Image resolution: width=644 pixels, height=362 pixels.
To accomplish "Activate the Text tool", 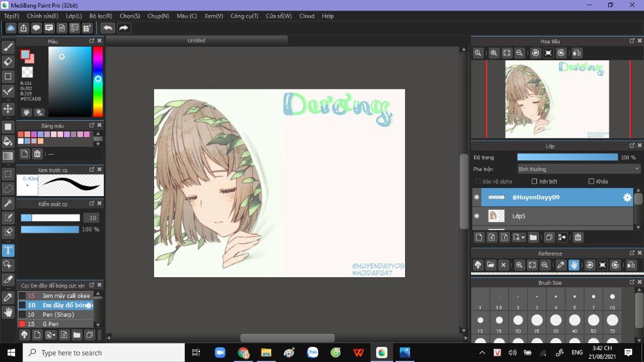I will click(8, 250).
